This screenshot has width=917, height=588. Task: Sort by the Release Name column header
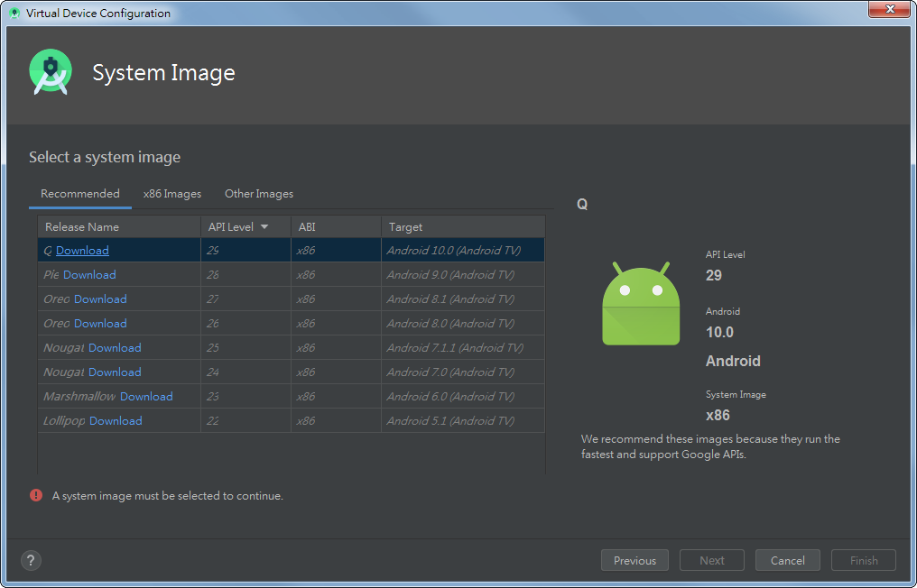(x=119, y=226)
